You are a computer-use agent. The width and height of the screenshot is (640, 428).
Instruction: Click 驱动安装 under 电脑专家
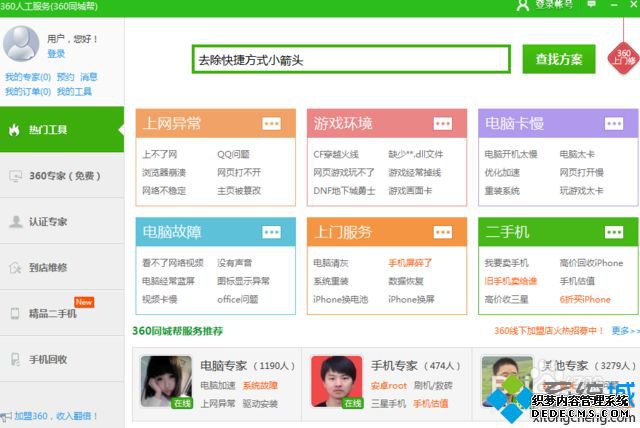[260, 404]
